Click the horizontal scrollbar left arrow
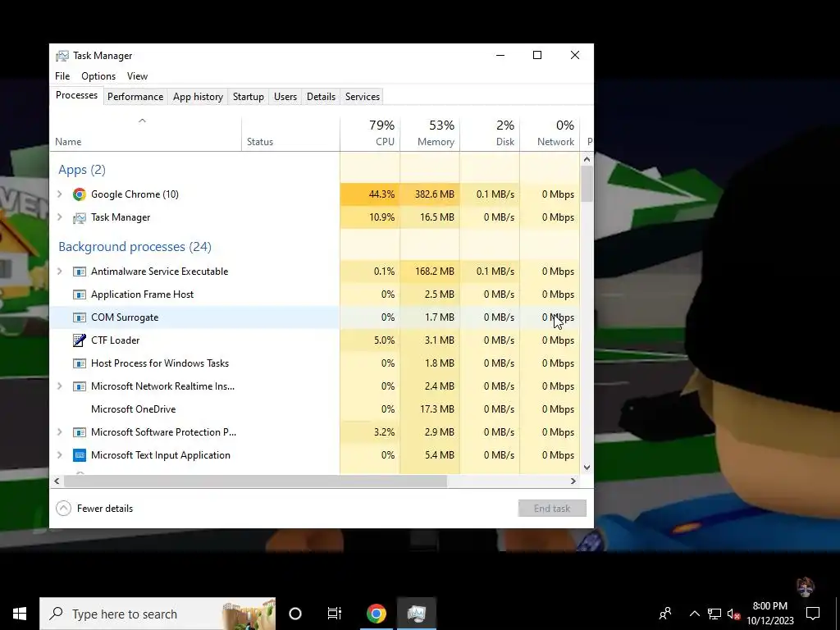Screen dimensions: 840x630 click(57, 481)
